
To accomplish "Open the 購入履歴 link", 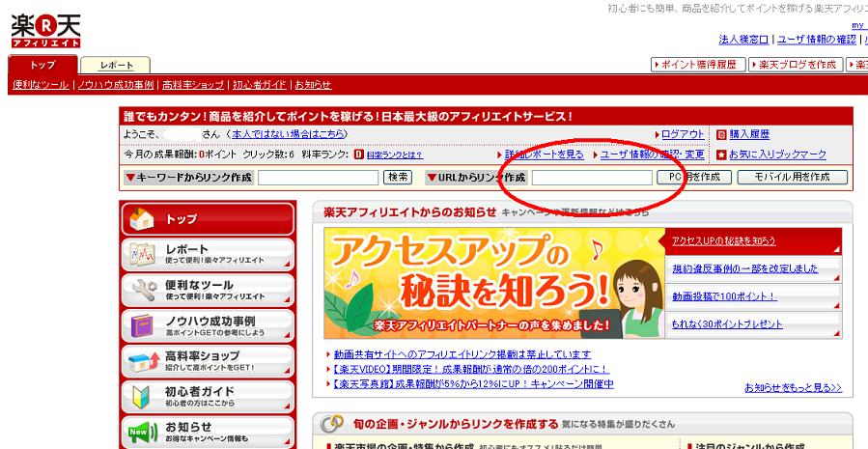I will tap(749, 134).
